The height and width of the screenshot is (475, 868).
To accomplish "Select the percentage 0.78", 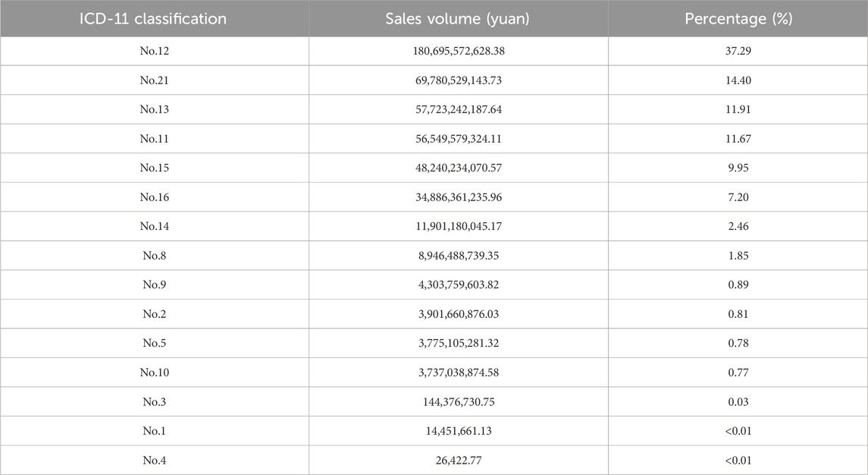I will point(738,343).
